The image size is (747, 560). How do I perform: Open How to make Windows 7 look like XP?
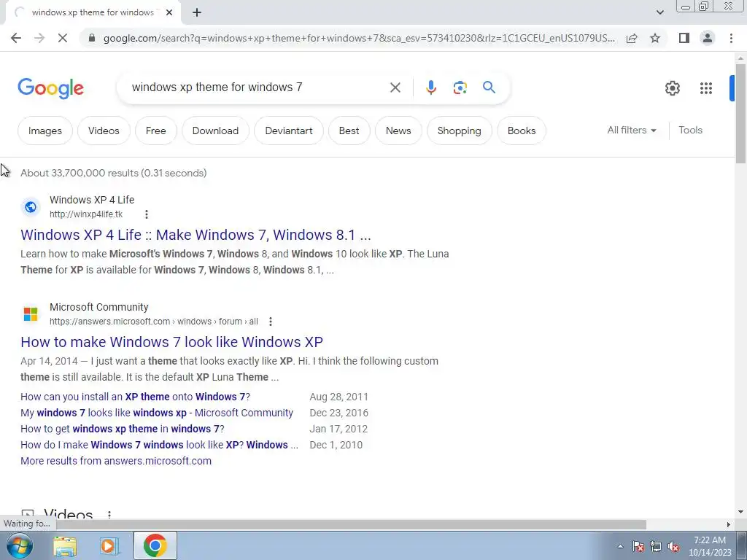pyautogui.click(x=171, y=342)
